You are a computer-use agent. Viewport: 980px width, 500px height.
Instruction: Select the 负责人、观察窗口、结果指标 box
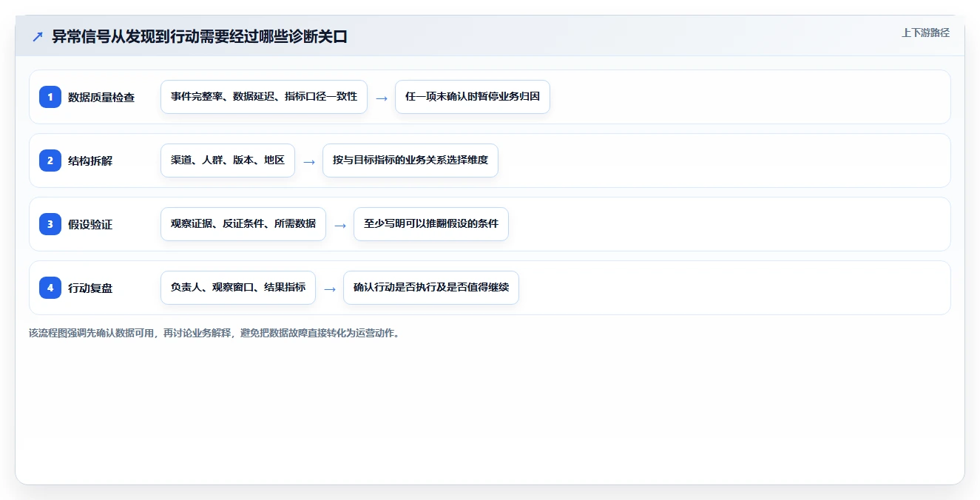[238, 288]
